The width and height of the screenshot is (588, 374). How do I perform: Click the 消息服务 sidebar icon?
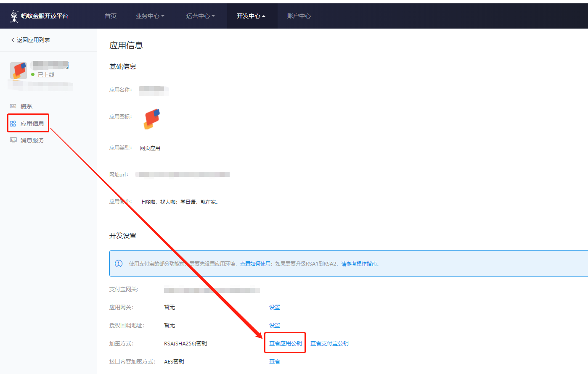pos(13,140)
